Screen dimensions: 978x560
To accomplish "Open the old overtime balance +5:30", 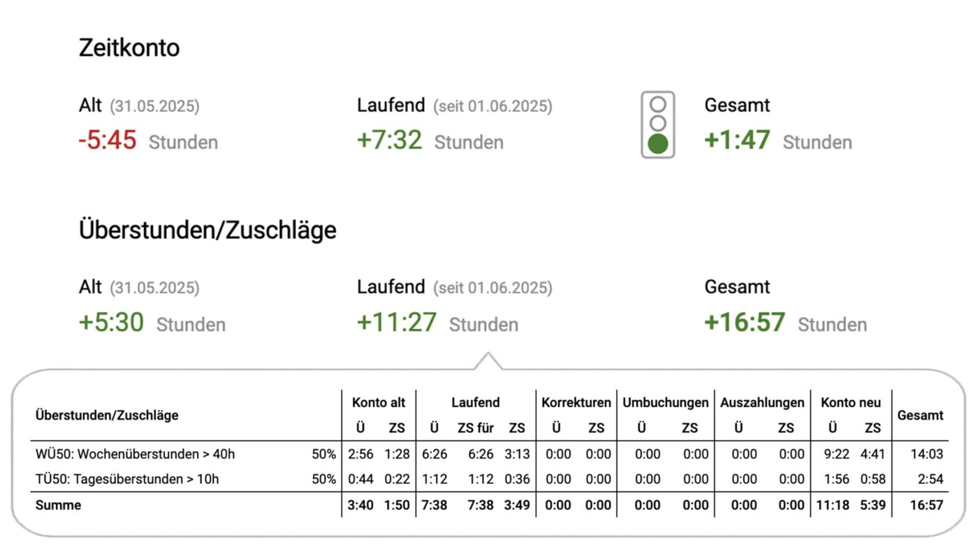I will point(111,323).
